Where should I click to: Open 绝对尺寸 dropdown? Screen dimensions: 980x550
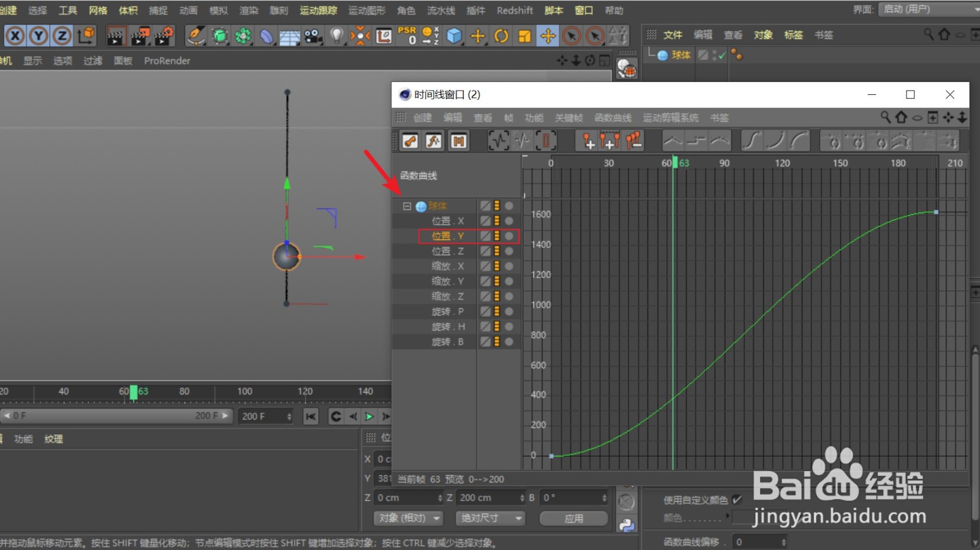click(x=491, y=518)
